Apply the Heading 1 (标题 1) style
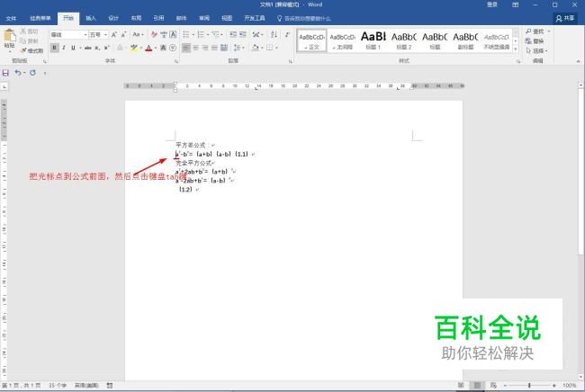585x392 pixels. coord(373,40)
